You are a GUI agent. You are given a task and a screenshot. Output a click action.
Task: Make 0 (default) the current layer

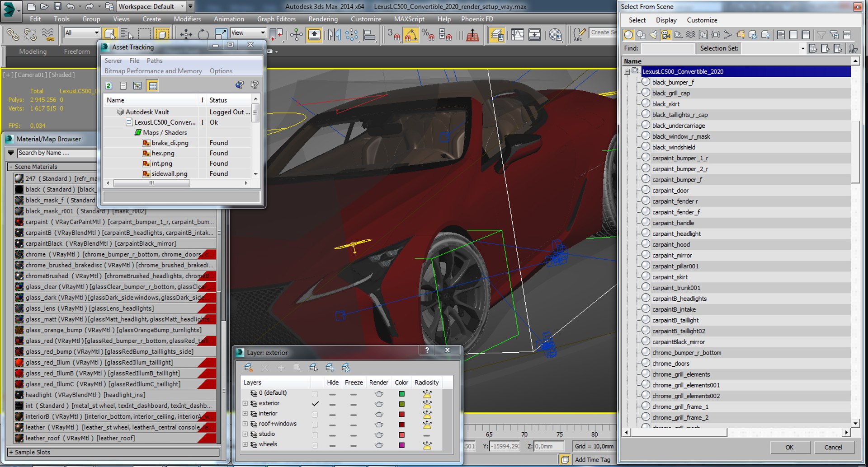315,393
